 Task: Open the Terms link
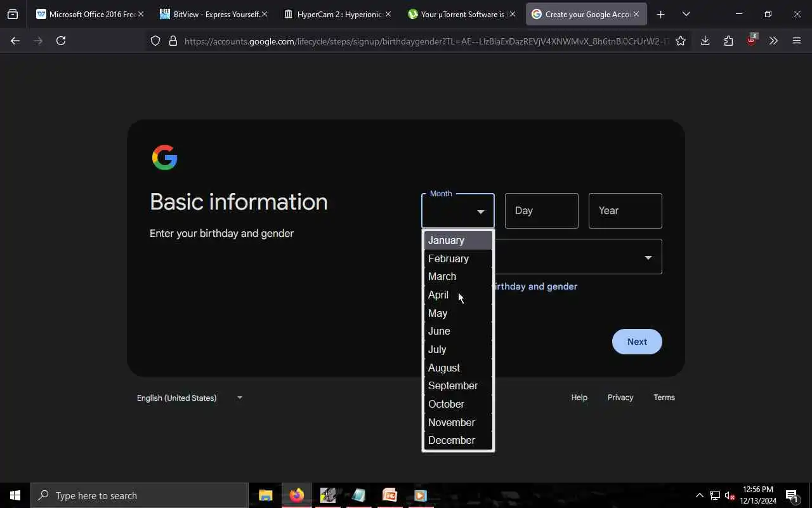(x=664, y=398)
